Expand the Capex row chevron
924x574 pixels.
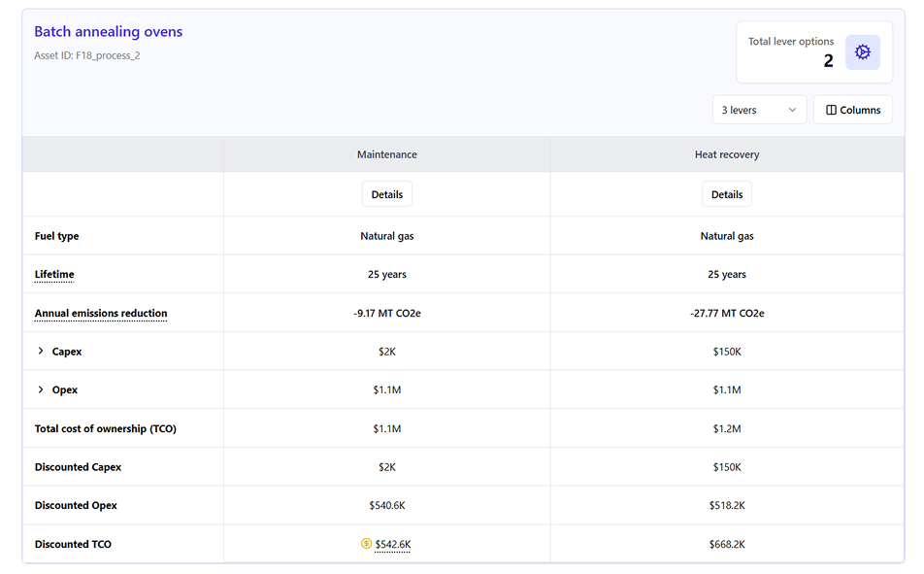tap(41, 351)
